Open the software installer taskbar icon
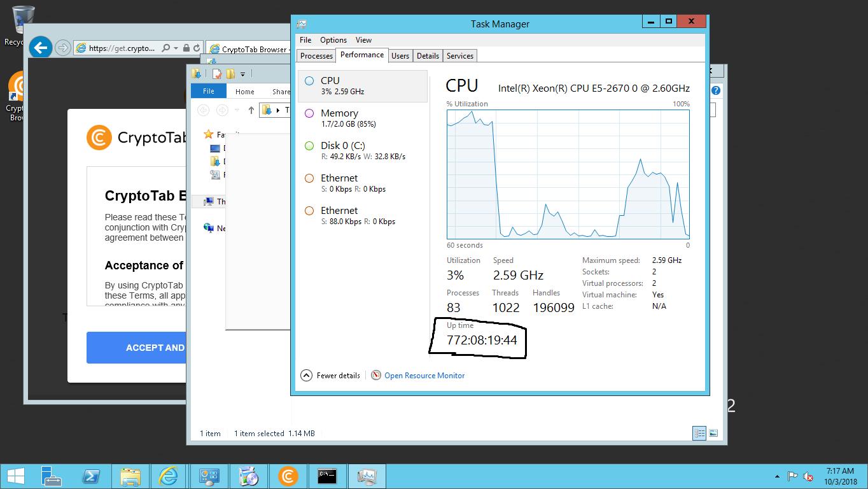This screenshot has width=868, height=489. click(248, 476)
